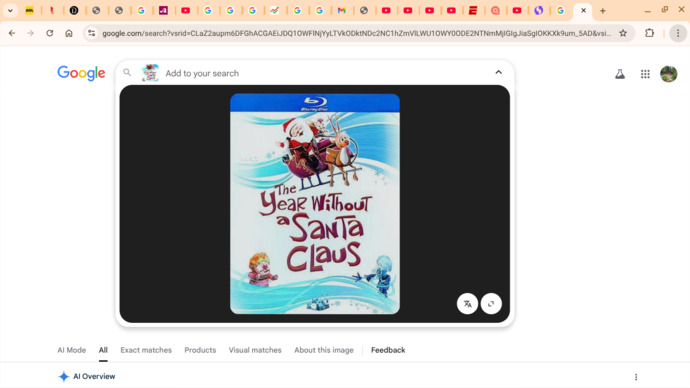The image size is (690, 388).
Task: Open the Extensions puzzle menu
Action: click(x=650, y=33)
